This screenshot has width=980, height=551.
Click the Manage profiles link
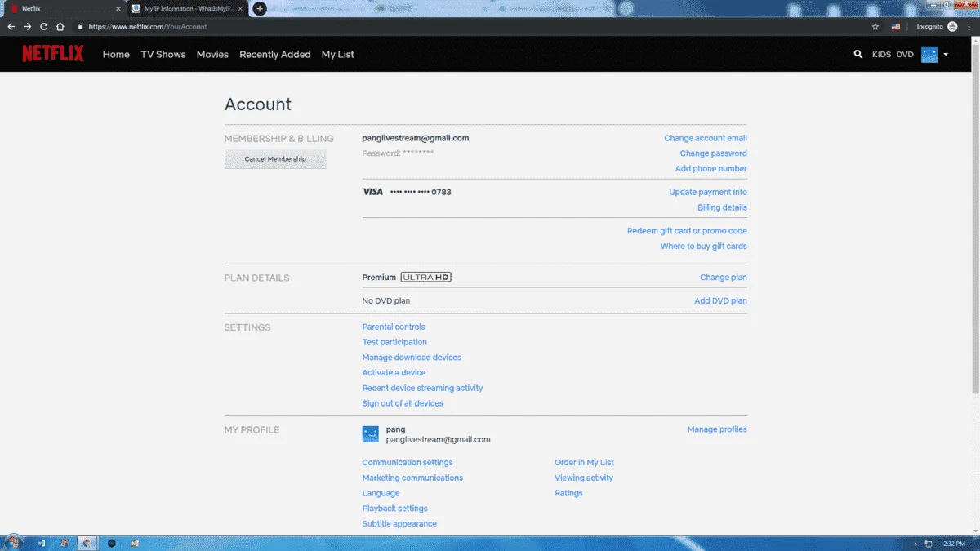click(x=717, y=429)
